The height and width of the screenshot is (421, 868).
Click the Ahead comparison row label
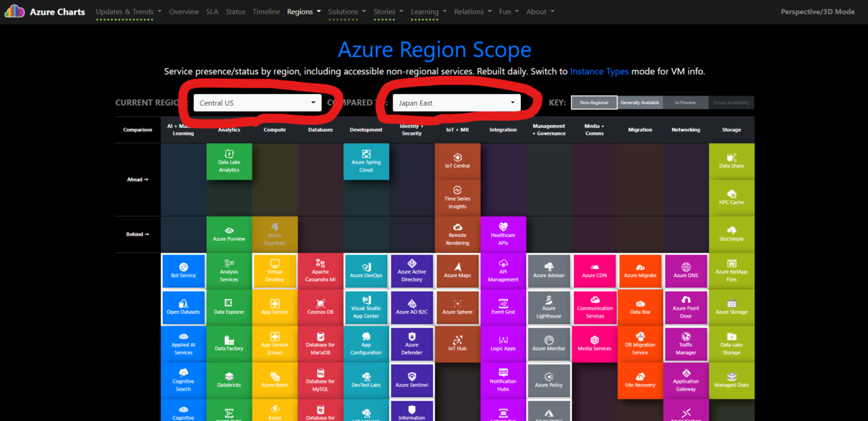tap(137, 179)
